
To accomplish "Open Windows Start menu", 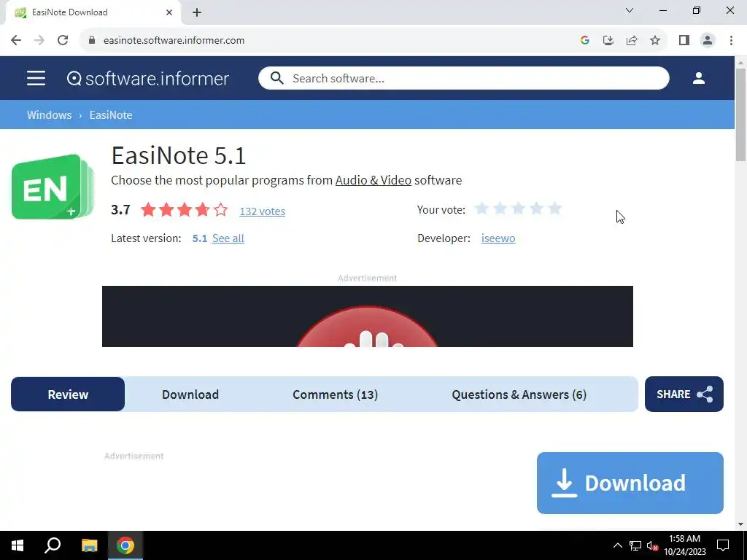I will 18,545.
